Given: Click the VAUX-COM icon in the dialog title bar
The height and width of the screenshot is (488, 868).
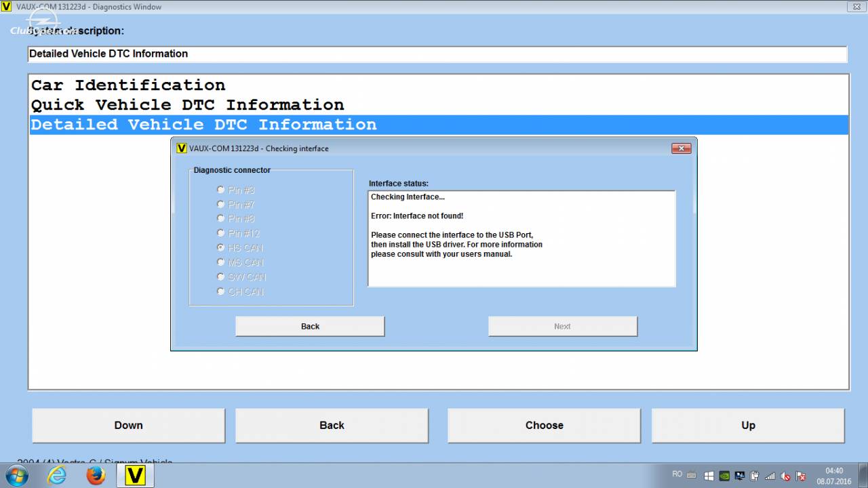Looking at the screenshot, I should (181, 148).
